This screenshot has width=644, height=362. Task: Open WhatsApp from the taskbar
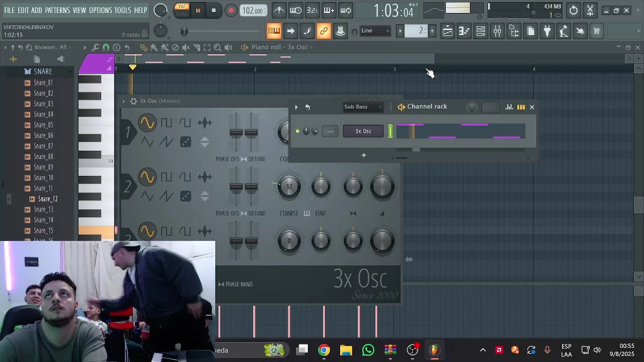(368, 350)
